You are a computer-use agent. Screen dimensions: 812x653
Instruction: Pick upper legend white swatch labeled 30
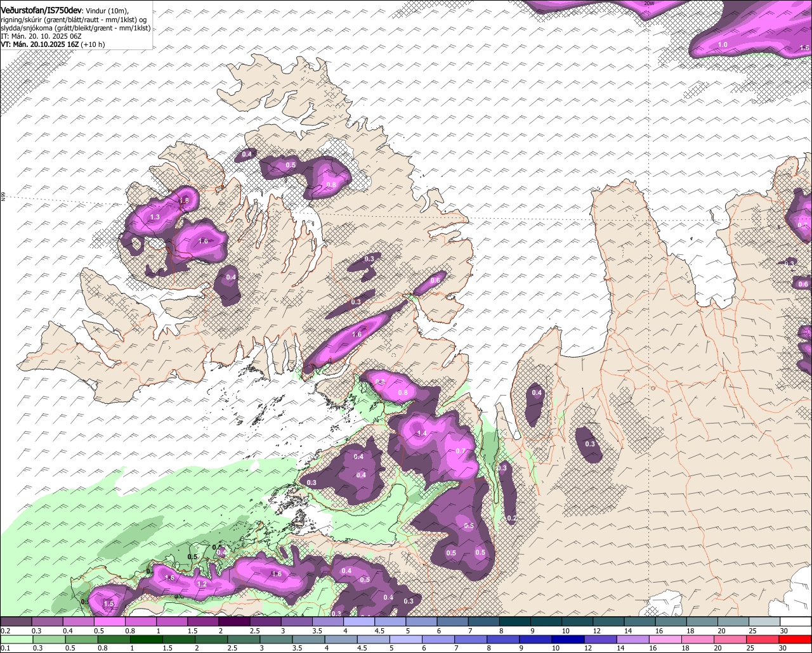(x=796, y=621)
